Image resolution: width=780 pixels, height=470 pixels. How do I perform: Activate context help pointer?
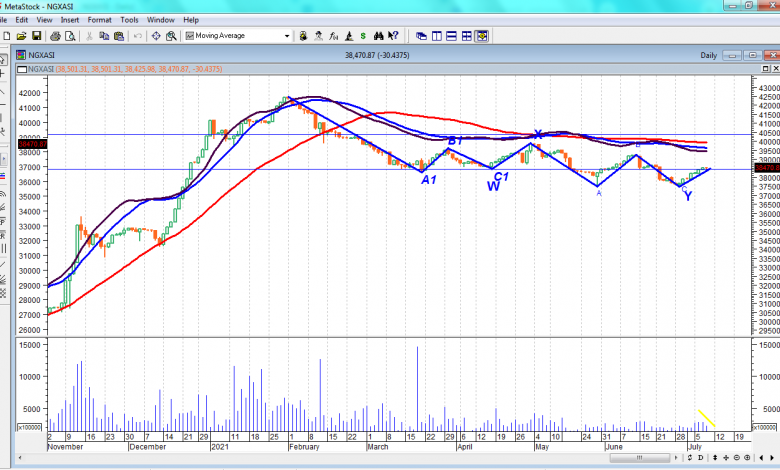pyautogui.click(x=393, y=36)
